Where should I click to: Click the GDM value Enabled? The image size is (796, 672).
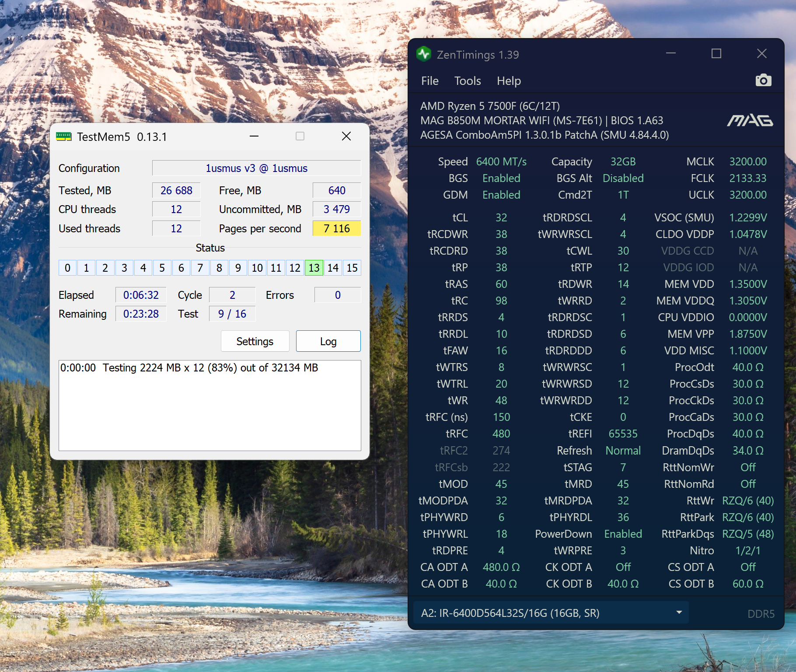[x=501, y=195]
